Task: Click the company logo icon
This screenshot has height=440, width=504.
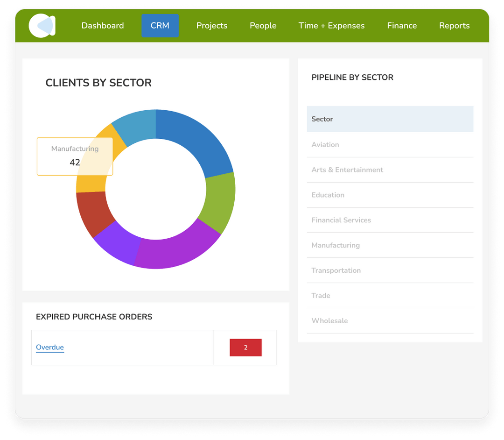Action: [42, 25]
